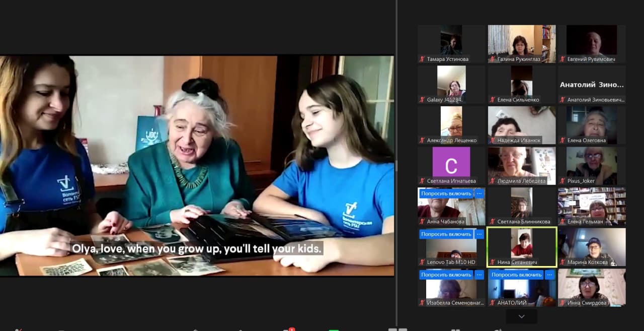This screenshot has height=331, width=644.
Task: Open more options on Анна Чабанова tile
Action: 479,193
